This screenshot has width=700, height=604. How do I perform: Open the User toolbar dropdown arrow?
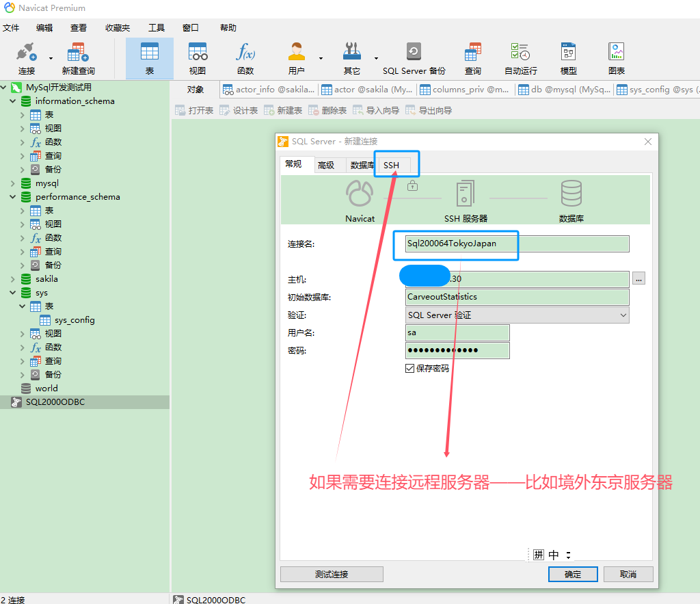tap(321, 59)
